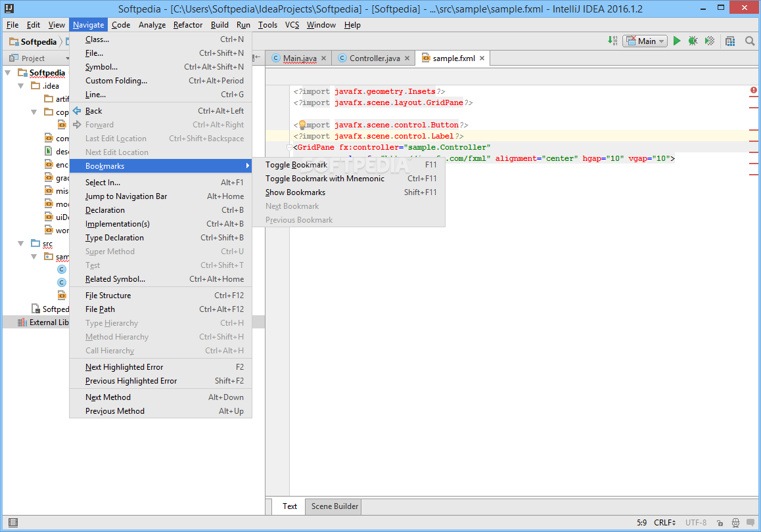
Task: Choose File Structure menu entry
Action: pyautogui.click(x=161, y=296)
